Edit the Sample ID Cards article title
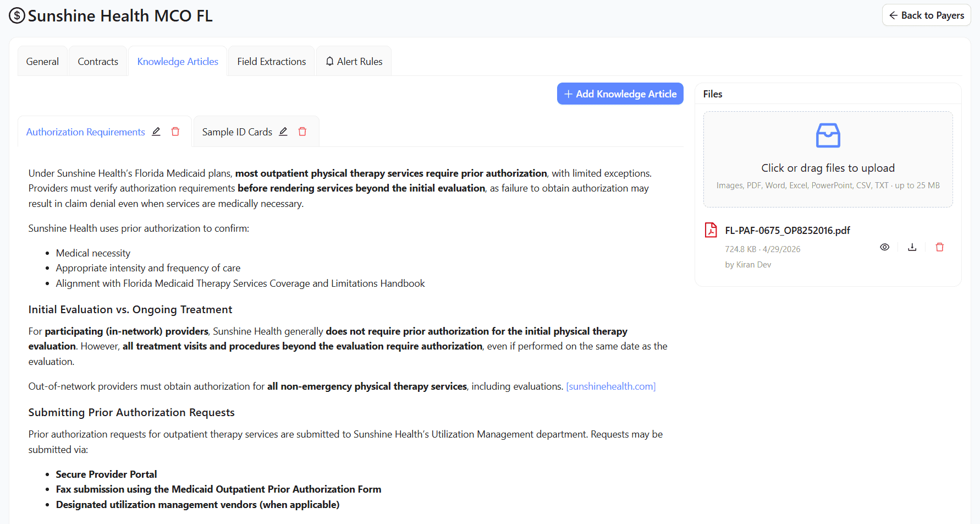Screen dimensions: 980x524 point(283,132)
